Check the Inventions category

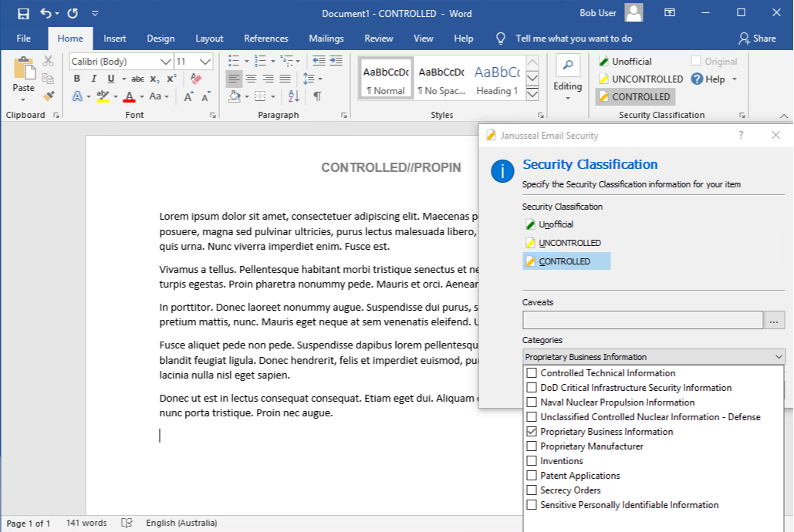click(531, 461)
